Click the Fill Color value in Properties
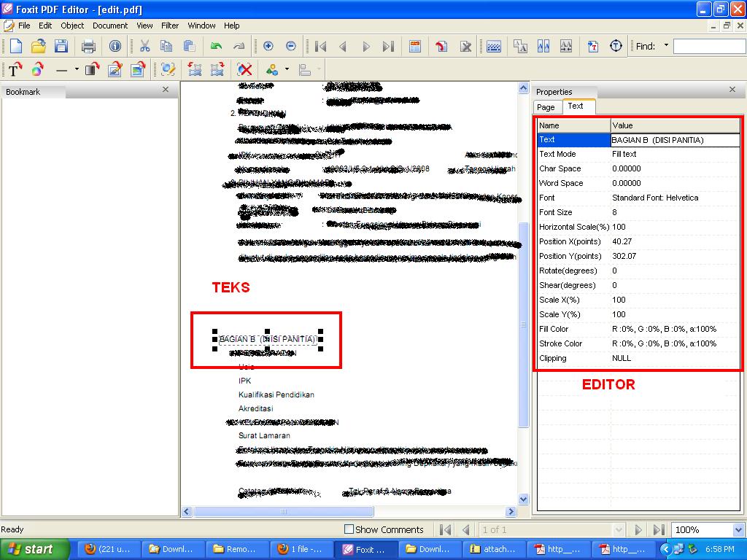Screen dimensions: 747x560 click(x=675, y=329)
